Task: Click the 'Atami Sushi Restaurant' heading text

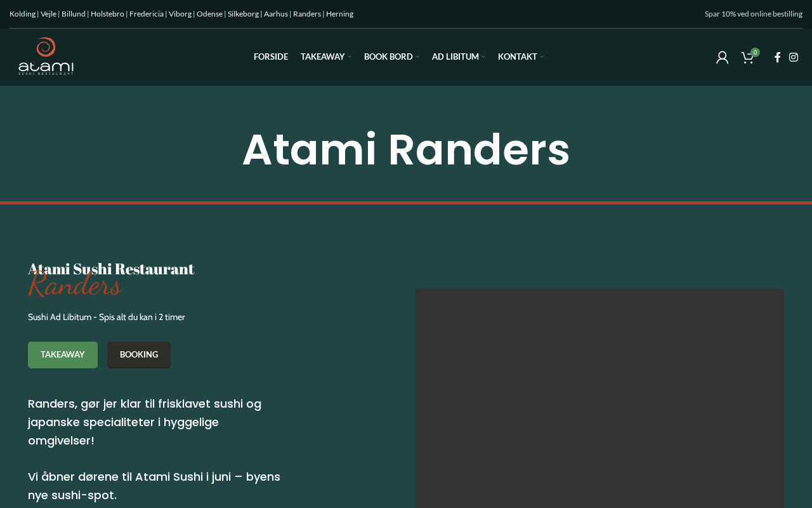Action: pos(111,269)
